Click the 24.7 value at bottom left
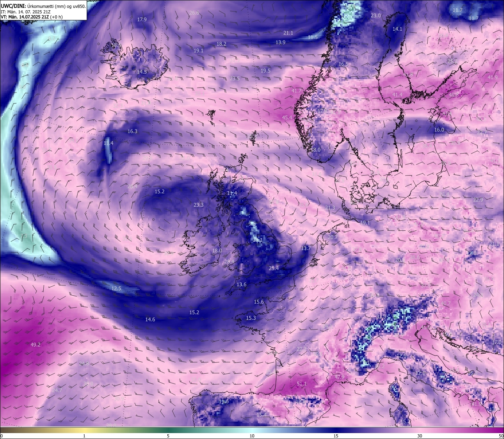504x439 pixels. pos(57,390)
